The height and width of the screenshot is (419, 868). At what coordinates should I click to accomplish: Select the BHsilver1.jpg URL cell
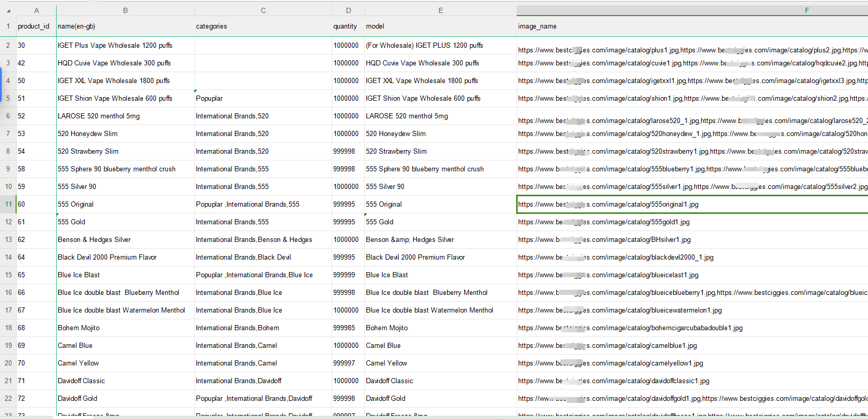(x=692, y=239)
